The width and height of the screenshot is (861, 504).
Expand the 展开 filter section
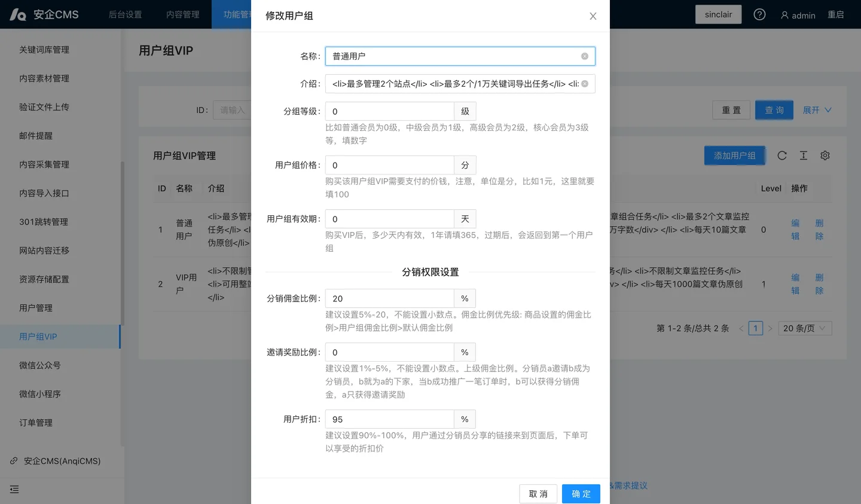[817, 110]
